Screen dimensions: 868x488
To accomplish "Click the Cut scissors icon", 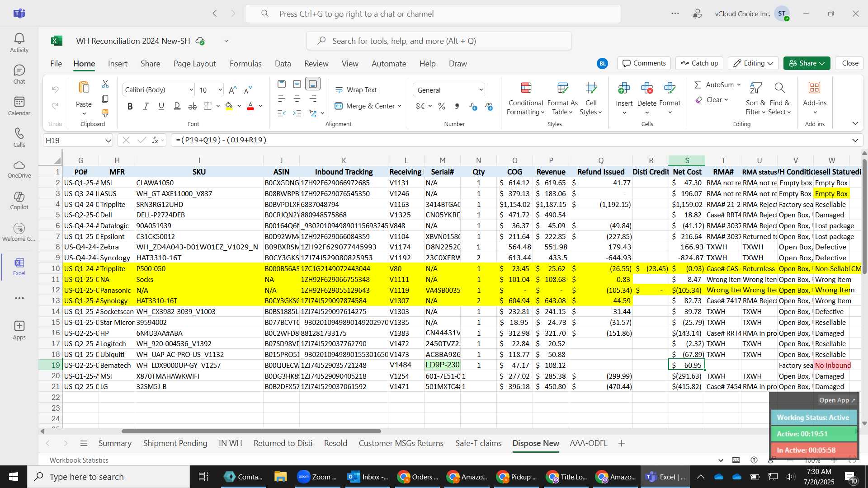I will (x=105, y=84).
